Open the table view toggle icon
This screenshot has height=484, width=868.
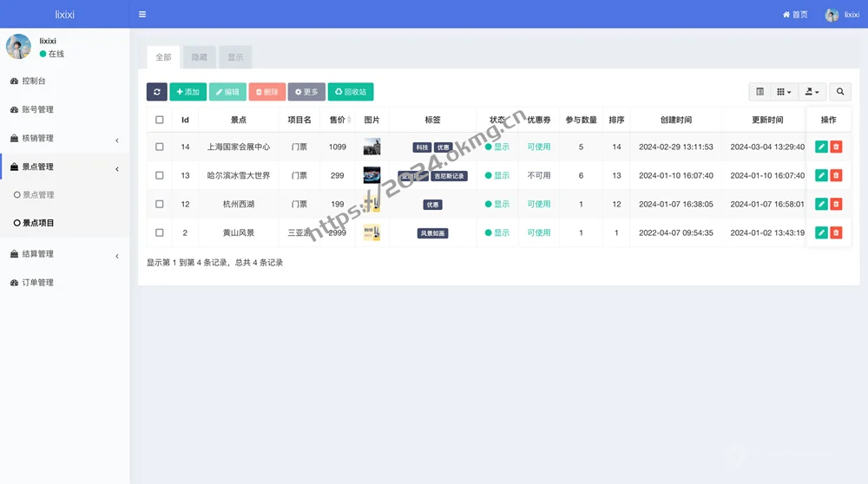tap(759, 92)
